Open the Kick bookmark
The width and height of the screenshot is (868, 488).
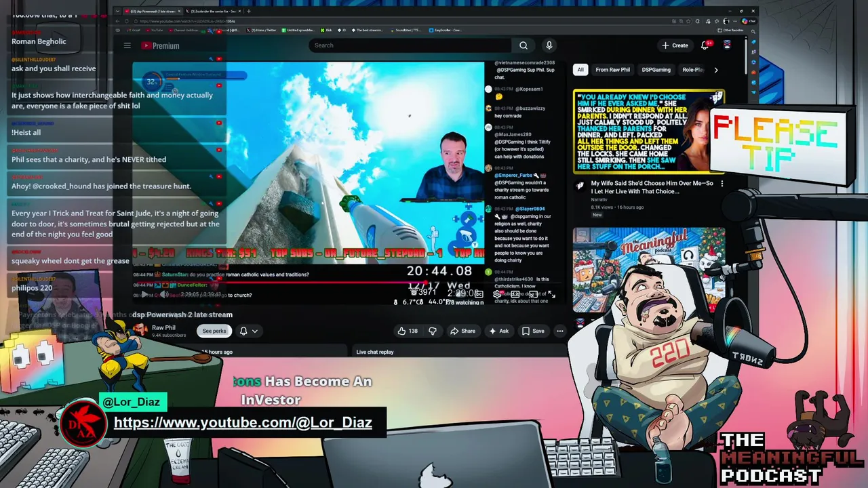click(328, 30)
